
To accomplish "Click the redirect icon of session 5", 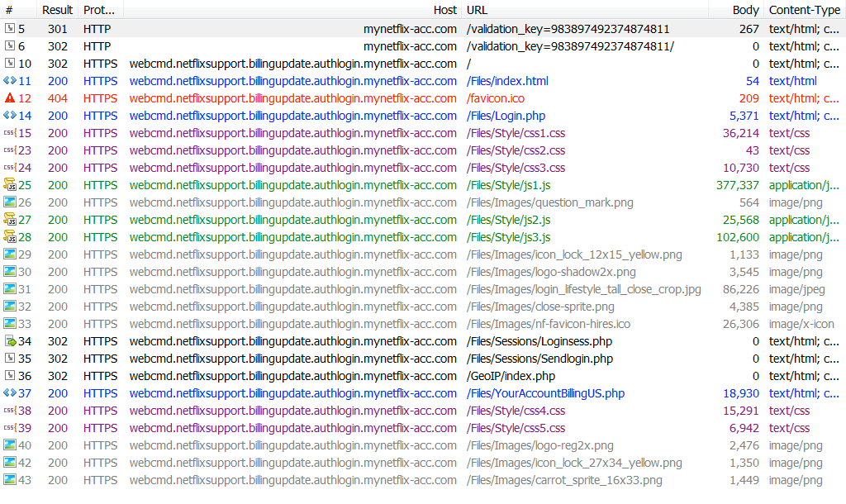I will (x=10, y=28).
